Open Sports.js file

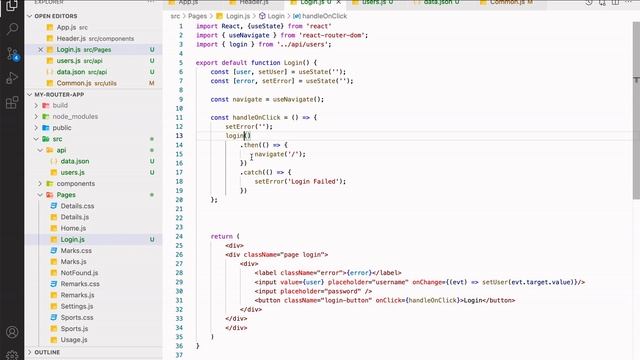tap(93, 329)
